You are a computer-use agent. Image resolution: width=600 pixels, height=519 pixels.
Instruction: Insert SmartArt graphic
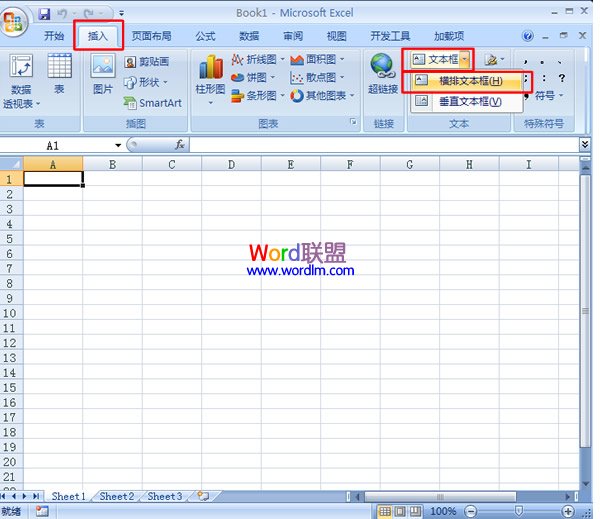[153, 103]
